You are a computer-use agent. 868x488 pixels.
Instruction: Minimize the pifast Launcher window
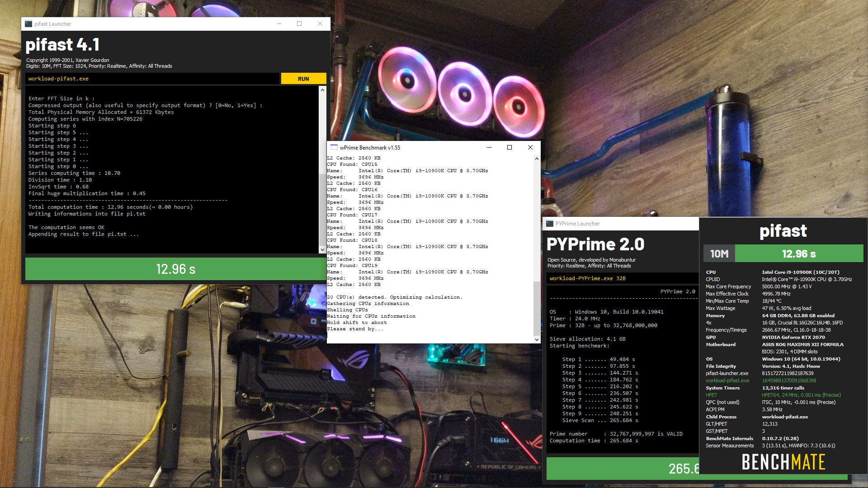coord(279,24)
